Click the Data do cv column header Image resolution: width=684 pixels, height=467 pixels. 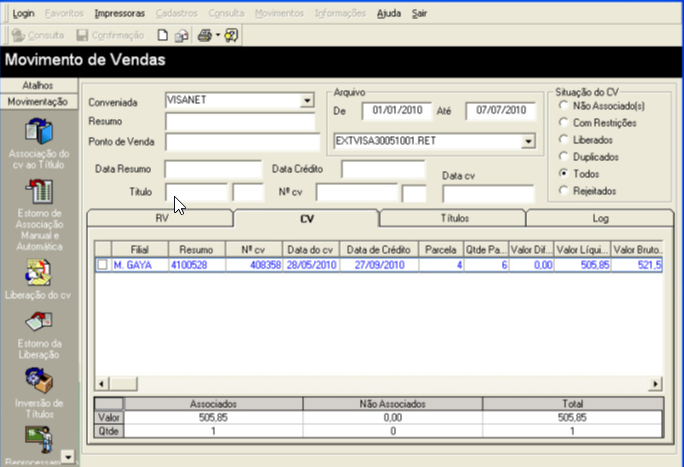point(311,249)
